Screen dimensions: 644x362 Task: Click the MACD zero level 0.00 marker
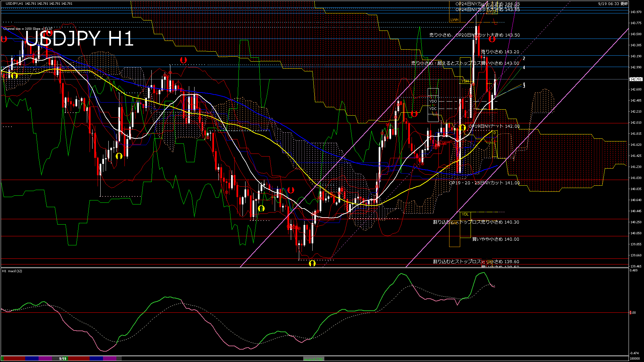(633, 313)
